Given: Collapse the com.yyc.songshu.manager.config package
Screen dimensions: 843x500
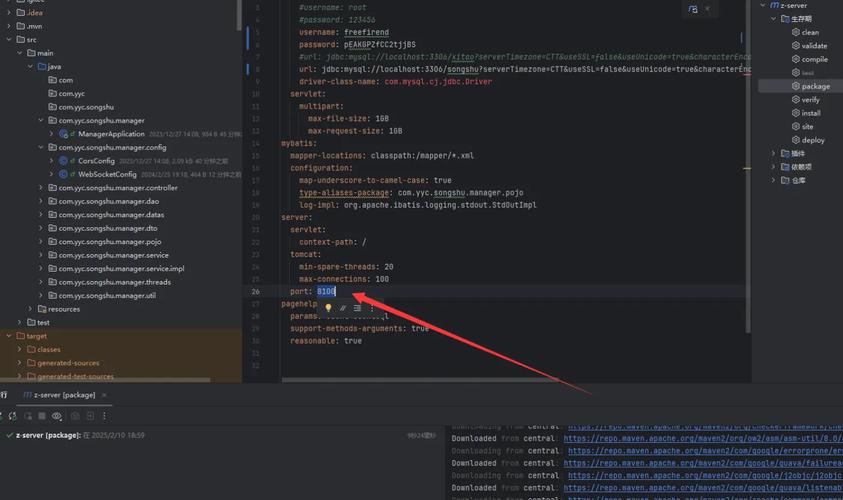Looking at the screenshot, I should coord(41,147).
